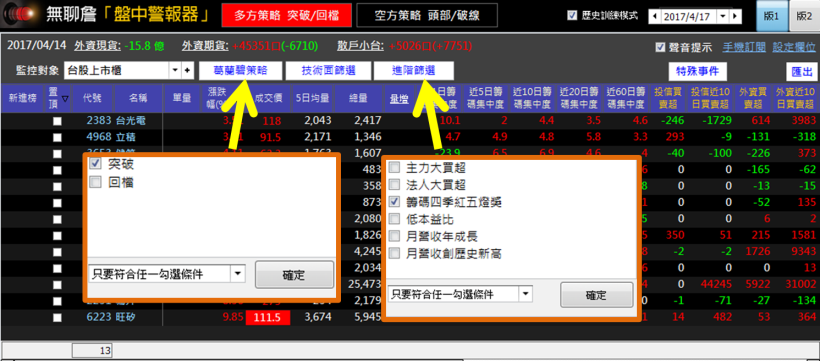Uncheck the 突破 option

[x=95, y=164]
